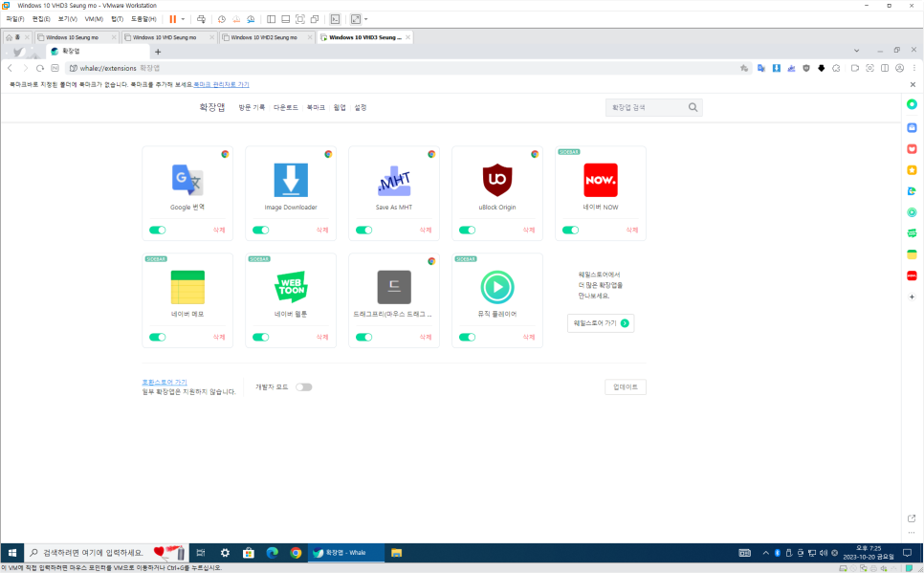Open the VMware 편집(E) menu
Image resolution: width=924 pixels, height=573 pixels.
[x=41, y=19]
